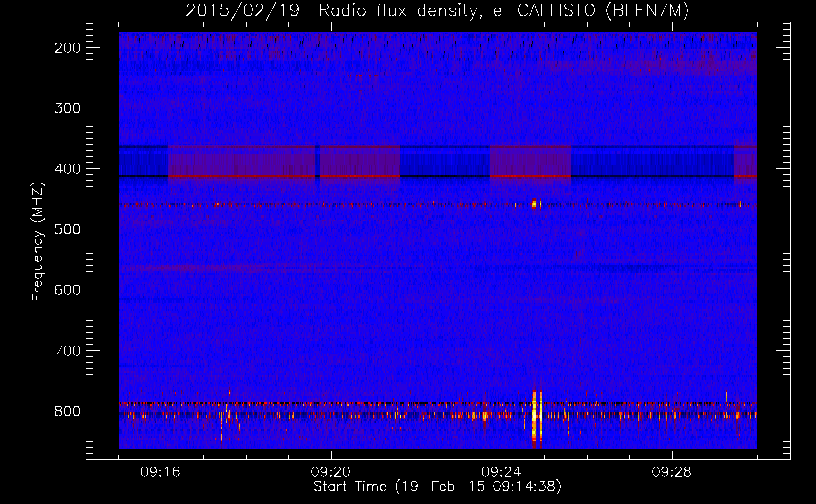Screen dimensions: 816x504
Task: Select the 600 frequency tick label
Action: click(67, 290)
